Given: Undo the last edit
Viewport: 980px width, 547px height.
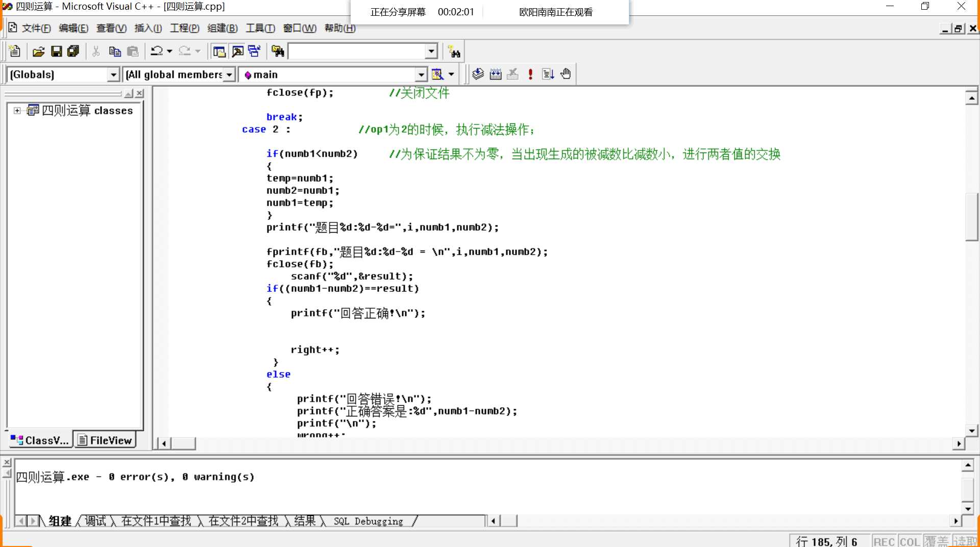Looking at the screenshot, I should pos(157,52).
